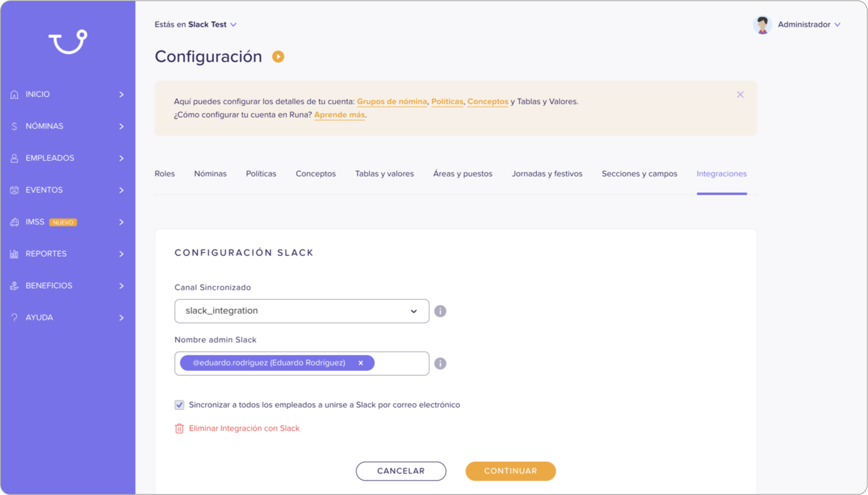The image size is (868, 495).
Task: Switch to the Tablas y valores tab
Action: point(385,174)
